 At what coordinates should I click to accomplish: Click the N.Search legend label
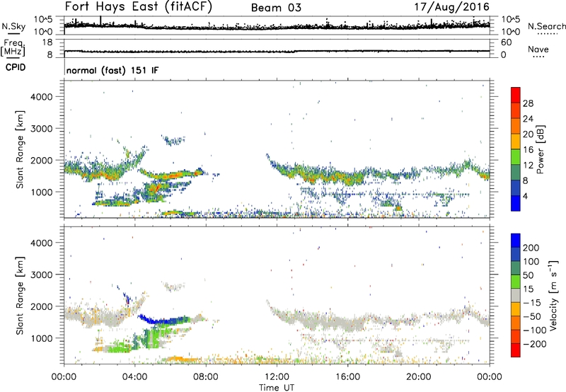click(x=546, y=26)
